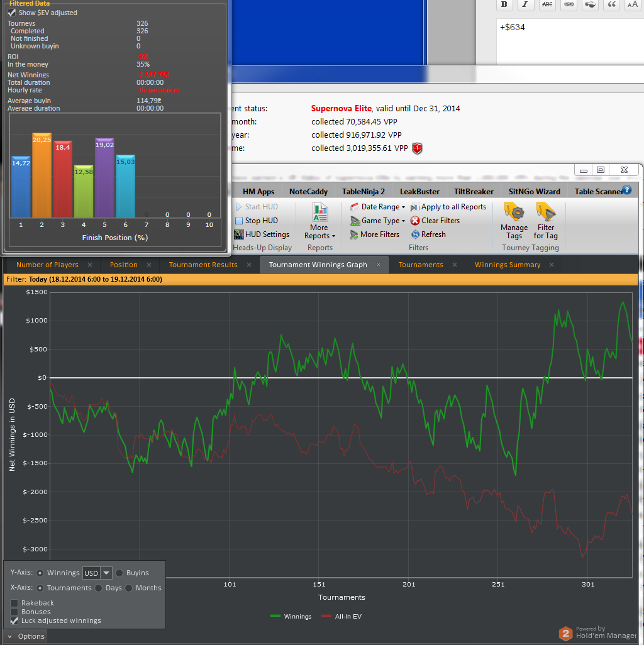Click the red All-In EV legend marker

pyautogui.click(x=326, y=616)
